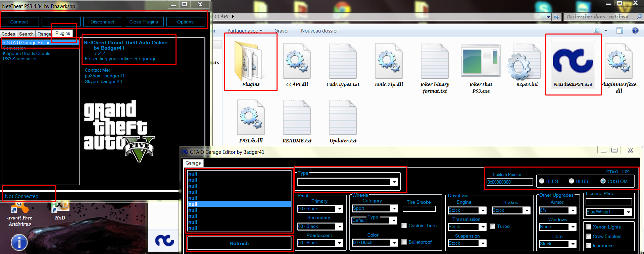Enable the Insurance checkbox

pyautogui.click(x=588, y=246)
